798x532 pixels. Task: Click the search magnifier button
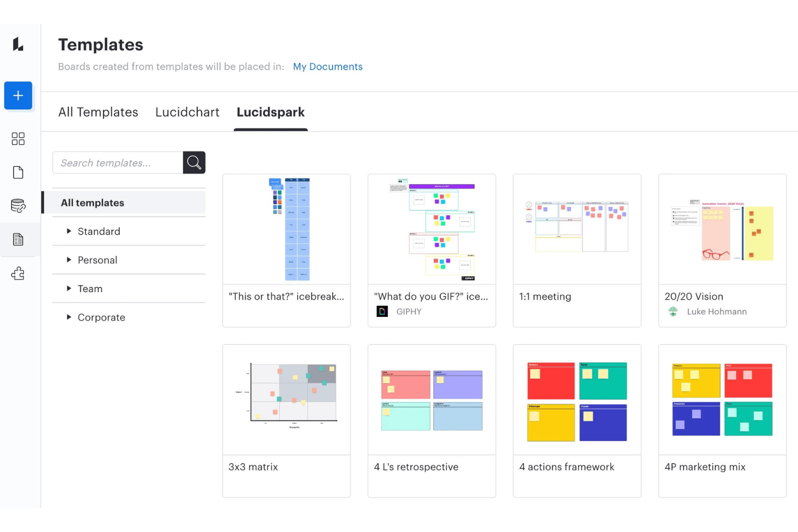tap(194, 162)
